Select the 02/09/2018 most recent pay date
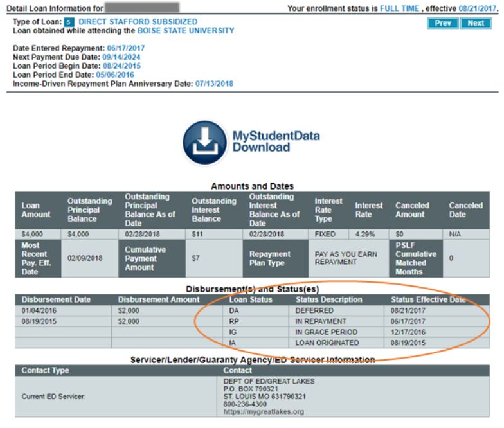 pos(90,258)
